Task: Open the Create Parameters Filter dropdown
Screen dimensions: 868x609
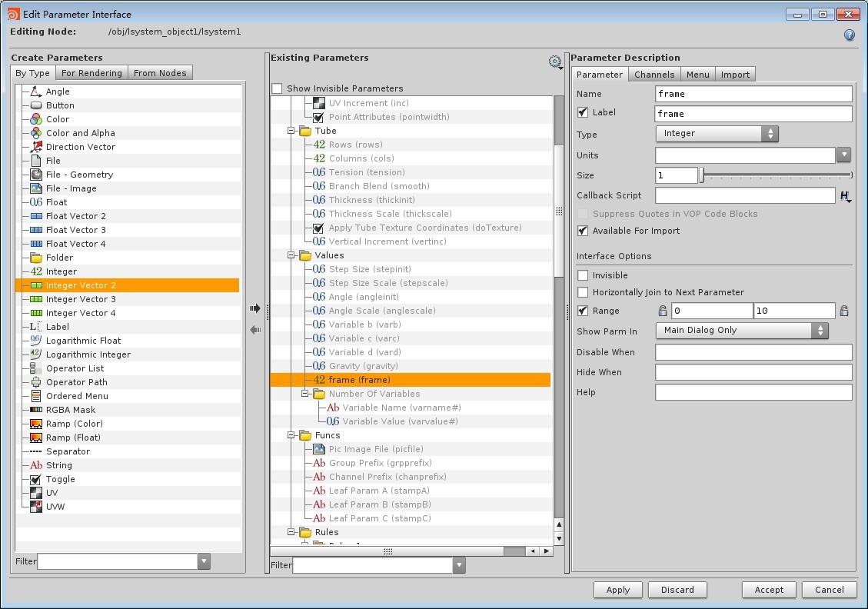Action: (x=204, y=561)
